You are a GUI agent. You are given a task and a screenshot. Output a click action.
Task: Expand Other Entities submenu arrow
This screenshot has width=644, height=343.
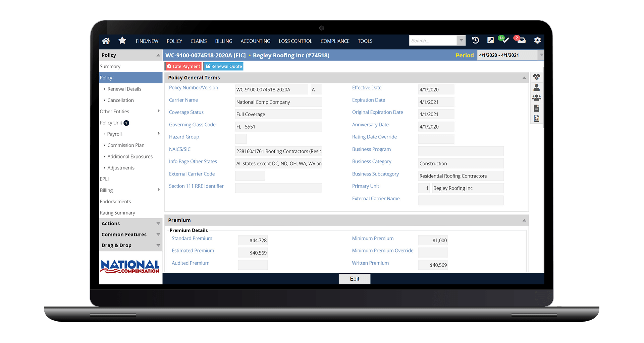pos(159,111)
